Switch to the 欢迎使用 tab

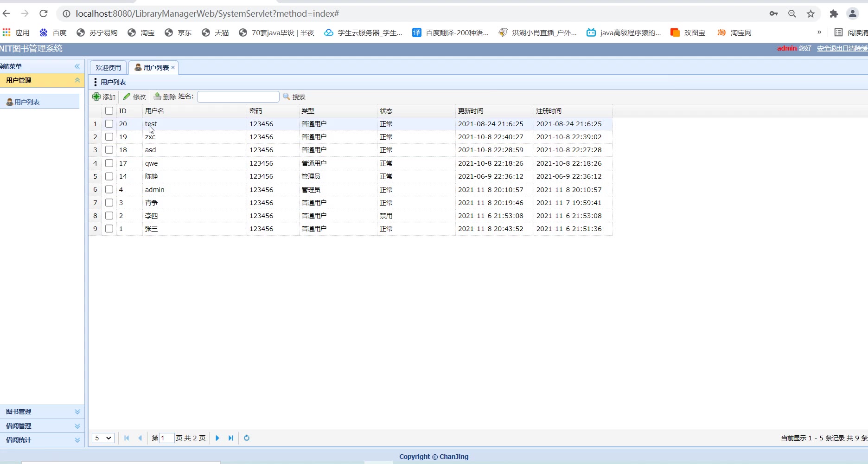[x=108, y=68]
